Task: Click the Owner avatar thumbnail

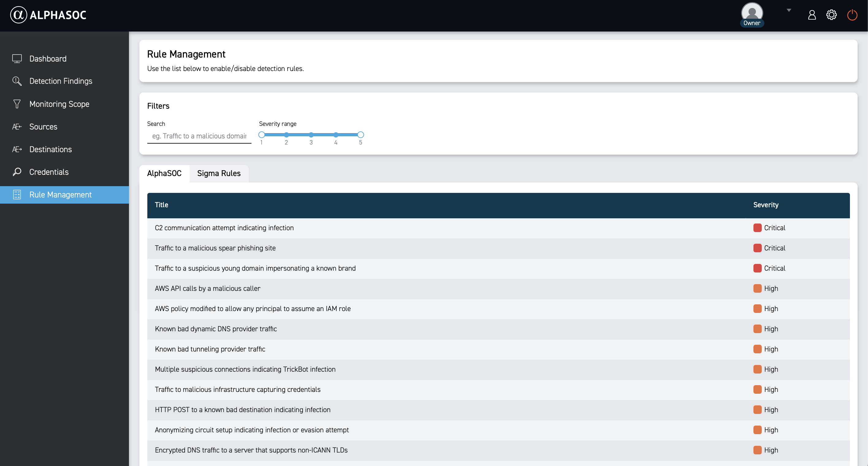Action: point(752,13)
